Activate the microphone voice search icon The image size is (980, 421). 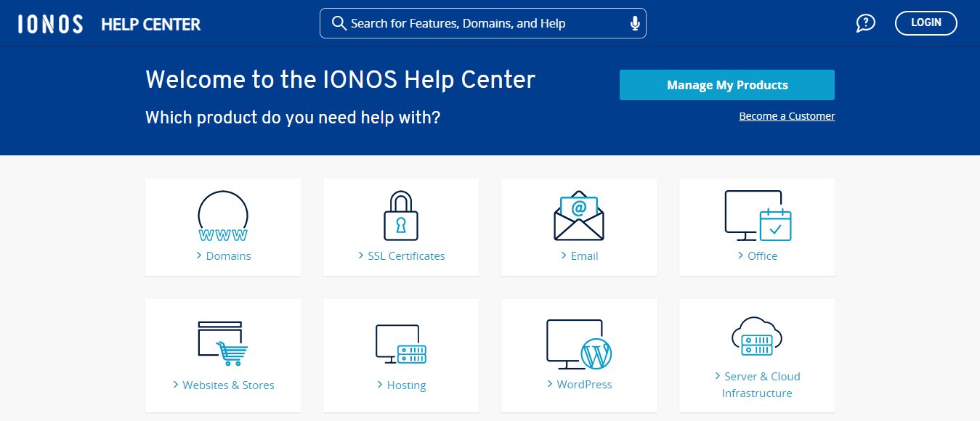(635, 24)
